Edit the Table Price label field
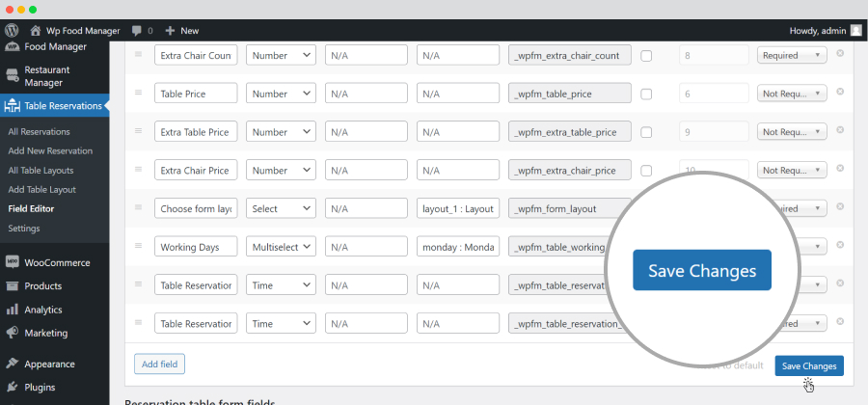 (x=196, y=94)
